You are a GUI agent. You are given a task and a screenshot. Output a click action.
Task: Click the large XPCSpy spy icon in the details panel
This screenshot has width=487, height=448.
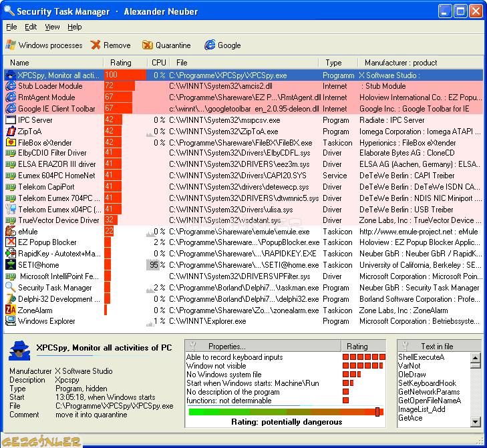[19, 351]
